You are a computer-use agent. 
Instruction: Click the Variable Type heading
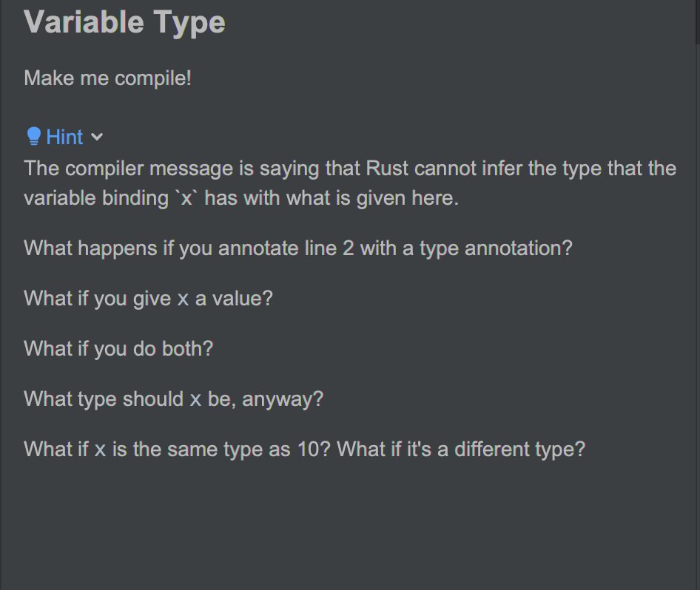124,22
